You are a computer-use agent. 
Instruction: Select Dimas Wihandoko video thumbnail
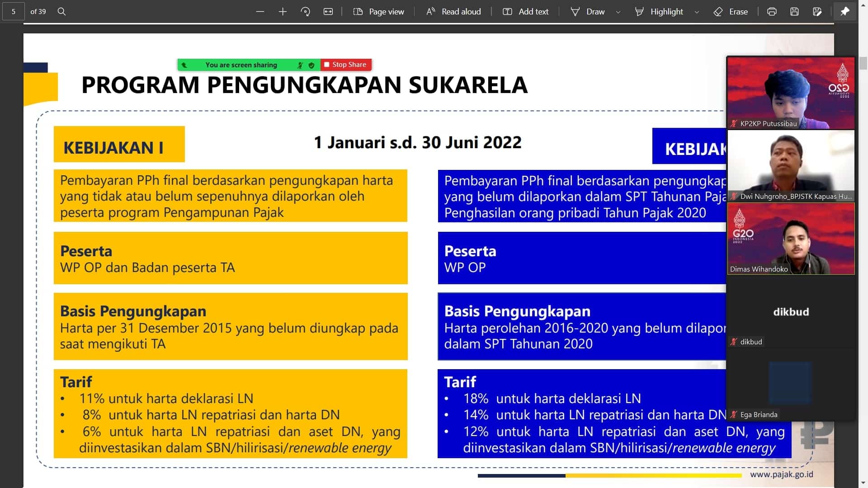(x=791, y=239)
